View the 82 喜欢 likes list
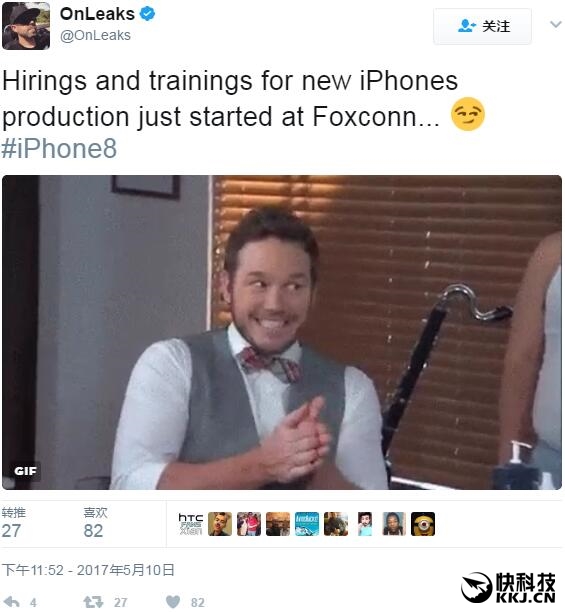Viewport: 565px width, 613px height. pos(95,523)
